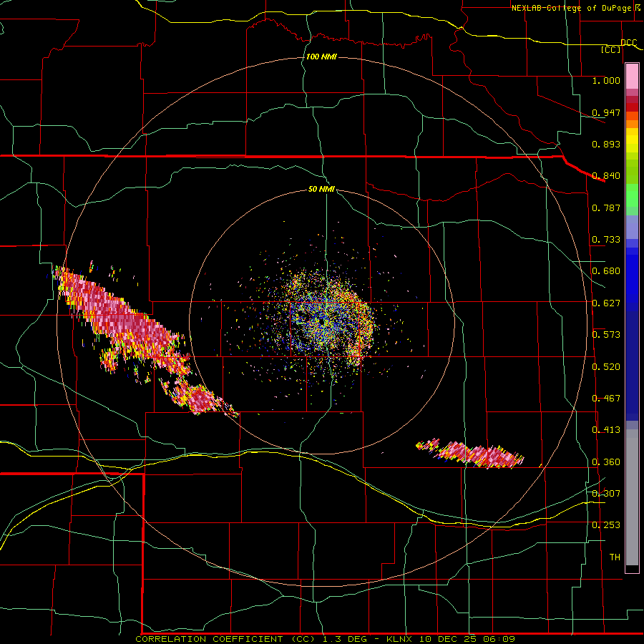The height and width of the screenshot is (644, 644).
Task: Click the 0.627 color scale label
Action: (606, 303)
